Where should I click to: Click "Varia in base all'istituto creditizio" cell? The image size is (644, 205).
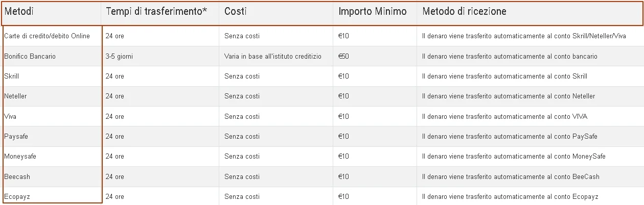pos(273,56)
